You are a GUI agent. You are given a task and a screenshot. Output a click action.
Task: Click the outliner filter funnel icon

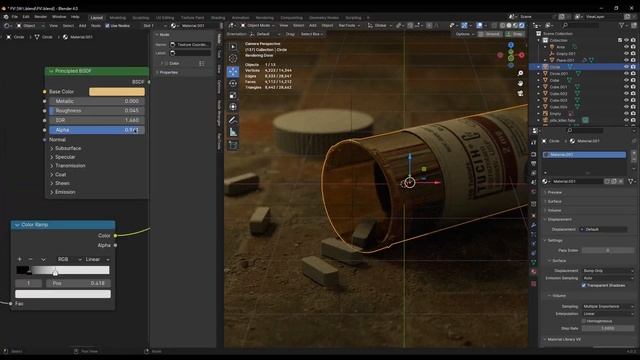(x=622, y=25)
